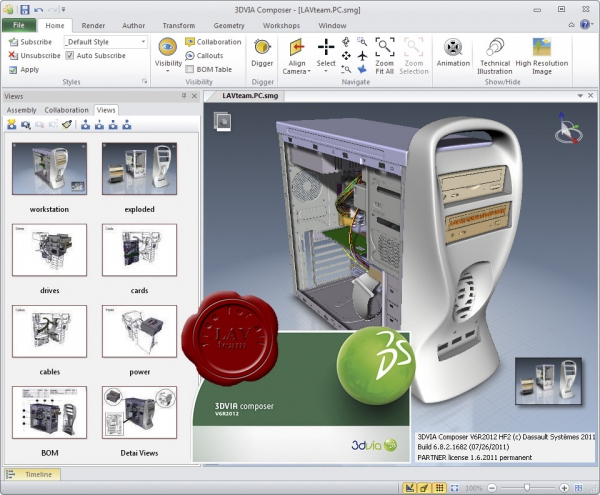Pin the Views panel
This screenshot has width=600, height=495.
184,96
